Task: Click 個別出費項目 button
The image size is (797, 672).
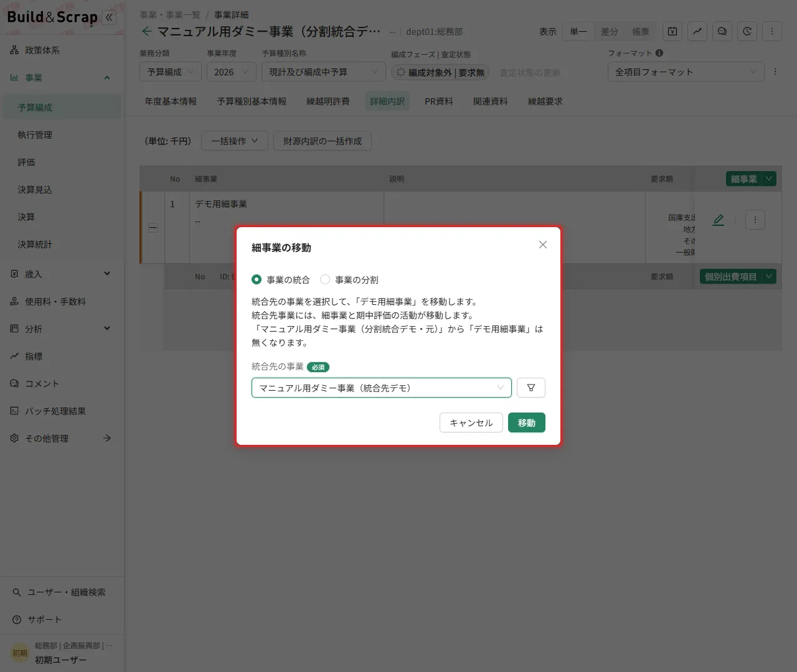Action: pyautogui.click(x=731, y=276)
